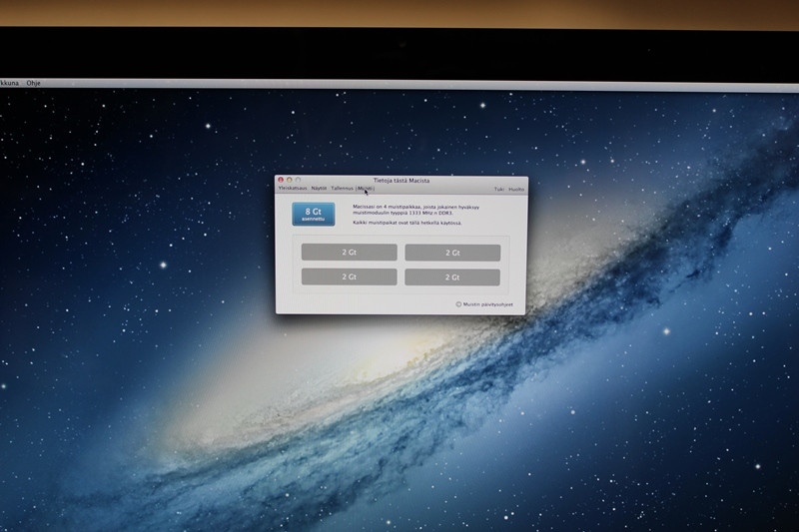The image size is (799, 532).
Task: Open the Huolto section
Action: click(x=516, y=189)
